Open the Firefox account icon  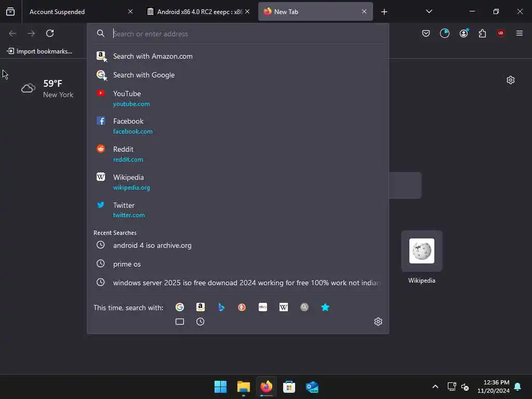463,33
